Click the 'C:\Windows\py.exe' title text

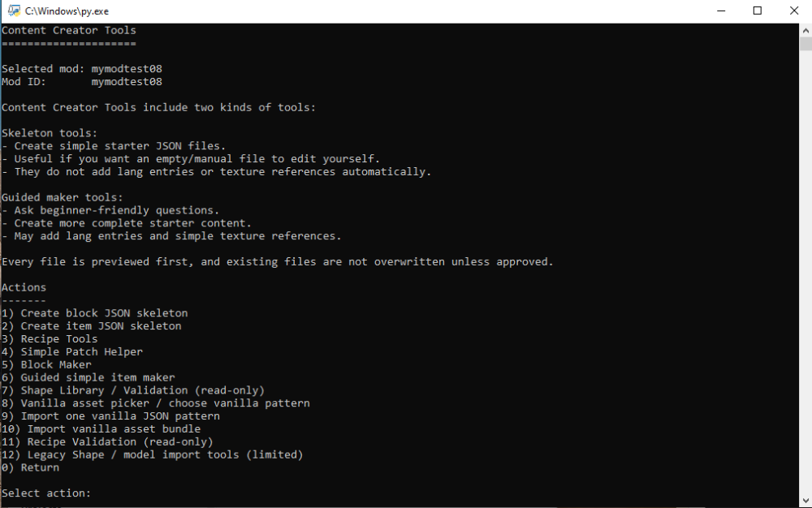tap(67, 11)
